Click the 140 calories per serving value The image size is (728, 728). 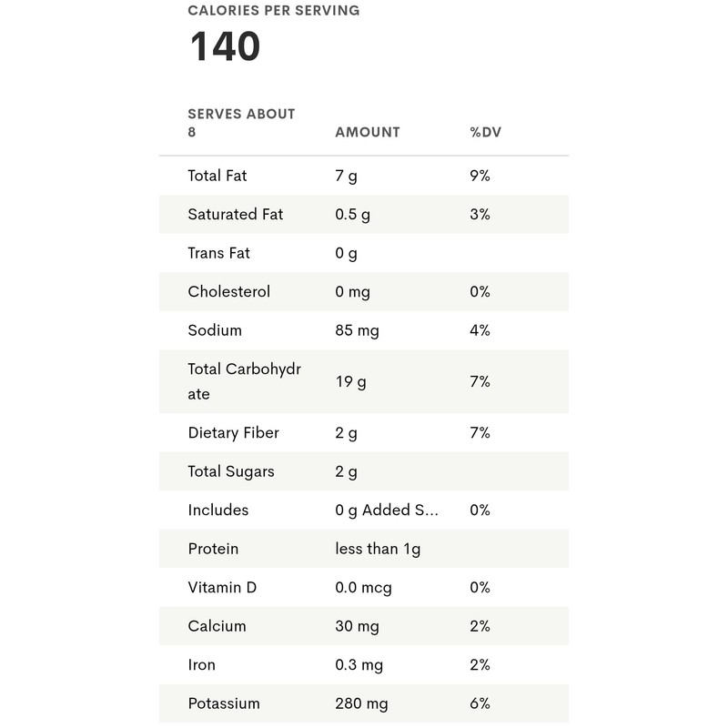click(225, 48)
